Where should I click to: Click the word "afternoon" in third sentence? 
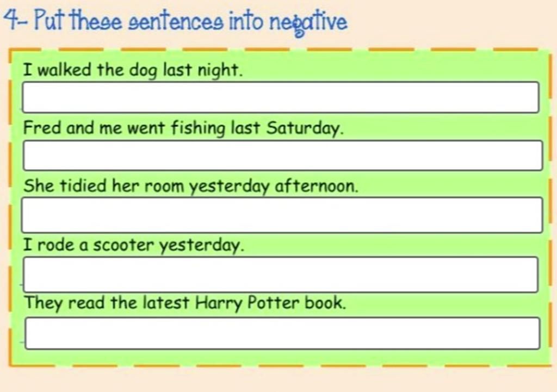[315, 186]
